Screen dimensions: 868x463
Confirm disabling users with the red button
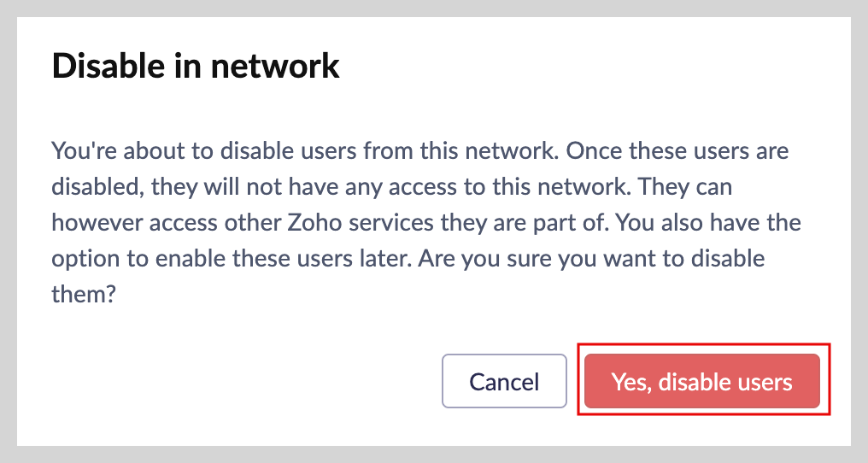[x=701, y=381]
